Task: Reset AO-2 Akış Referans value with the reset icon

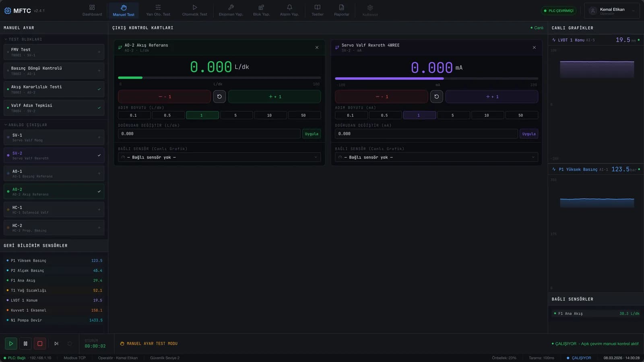Action: coord(219,97)
